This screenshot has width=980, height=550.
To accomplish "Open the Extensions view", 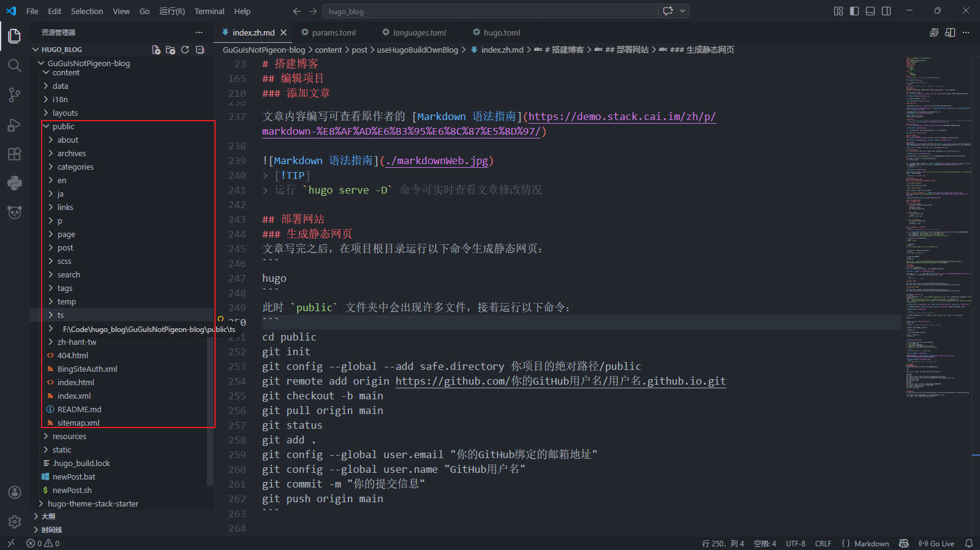I will pos(15,154).
